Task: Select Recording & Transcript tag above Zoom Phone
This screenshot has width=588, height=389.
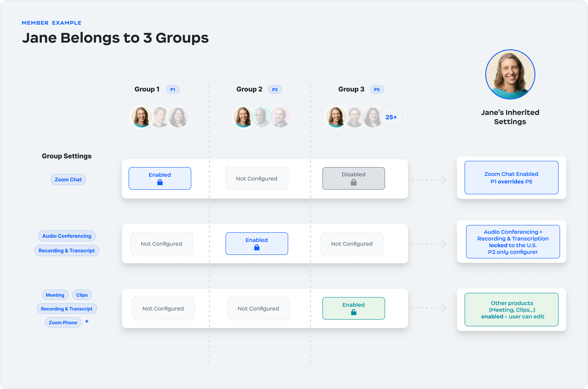Action: pyautogui.click(x=67, y=309)
